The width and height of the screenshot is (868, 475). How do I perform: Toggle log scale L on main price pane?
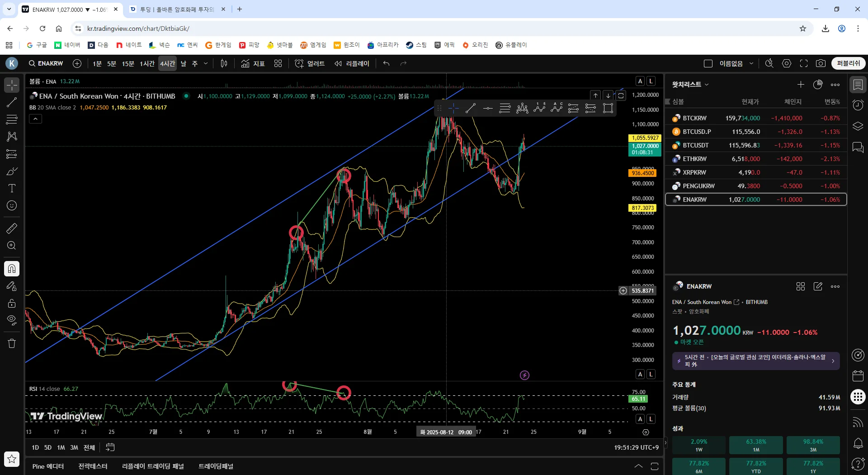(651, 374)
